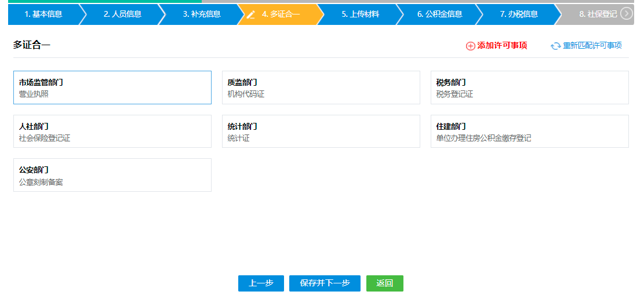The height and width of the screenshot is (295, 644).
Task: Click 保存并下一步 to save and continue
Action: [325, 283]
